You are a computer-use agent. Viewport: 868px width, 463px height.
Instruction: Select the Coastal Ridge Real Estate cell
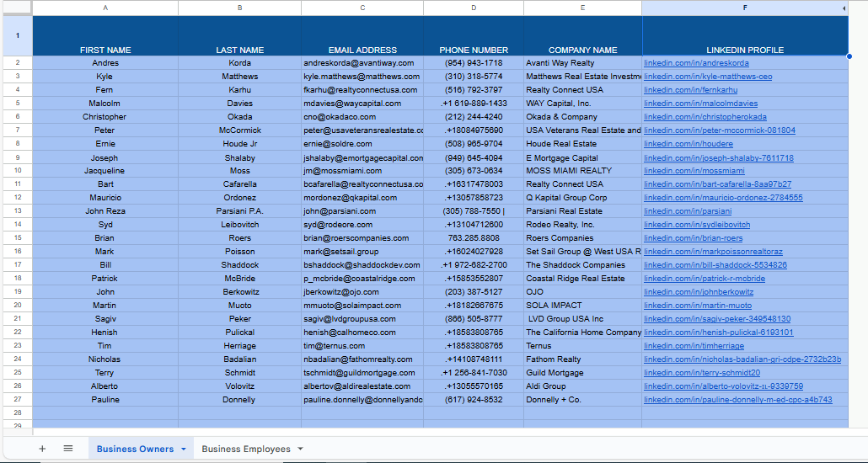583,279
